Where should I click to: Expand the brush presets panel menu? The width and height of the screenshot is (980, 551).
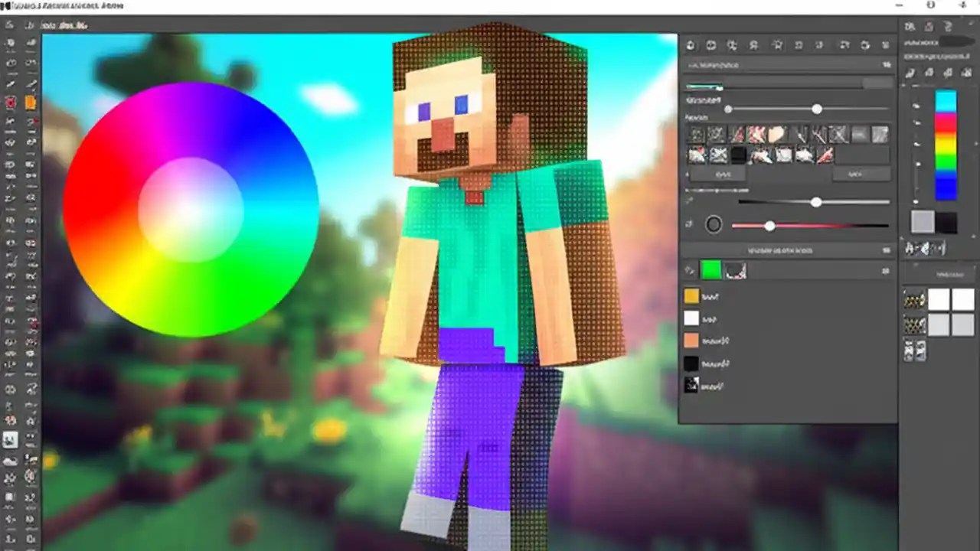pos(885,64)
